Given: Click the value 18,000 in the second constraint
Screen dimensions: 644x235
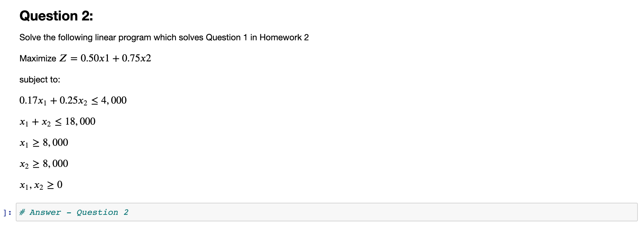Looking at the screenshot, I should (80, 121).
